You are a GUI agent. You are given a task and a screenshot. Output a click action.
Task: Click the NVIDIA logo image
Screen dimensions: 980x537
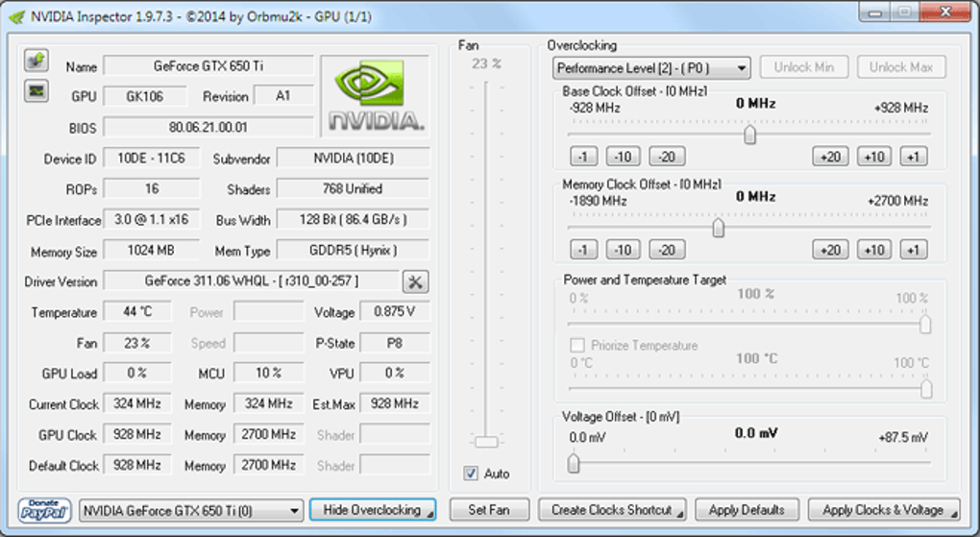375,96
